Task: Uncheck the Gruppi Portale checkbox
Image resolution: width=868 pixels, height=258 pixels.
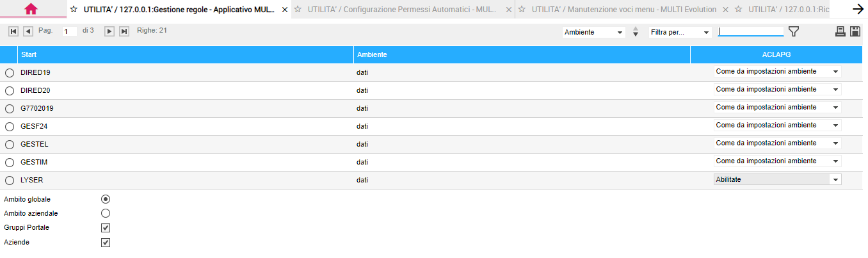Action: point(106,228)
